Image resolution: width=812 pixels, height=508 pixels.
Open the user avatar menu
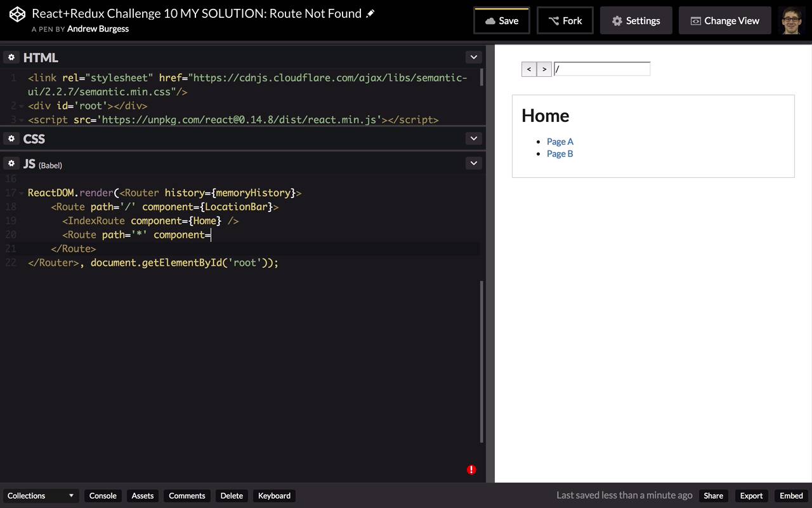(791, 20)
